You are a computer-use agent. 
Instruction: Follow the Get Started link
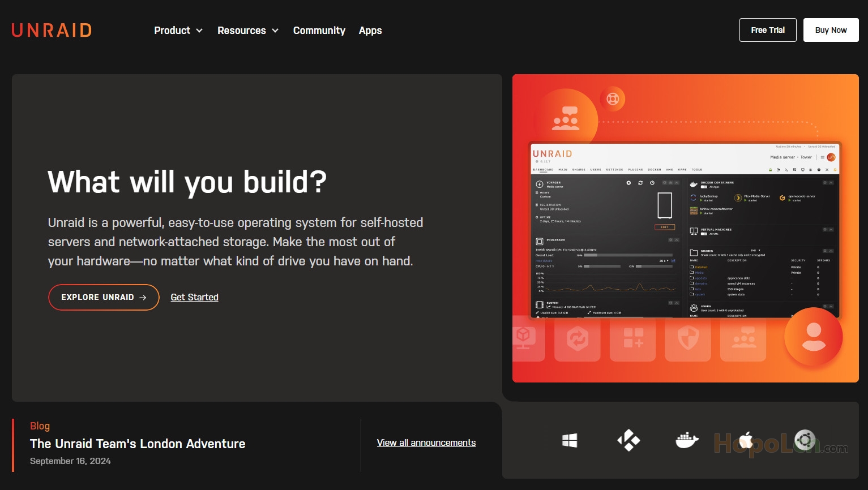[194, 297]
